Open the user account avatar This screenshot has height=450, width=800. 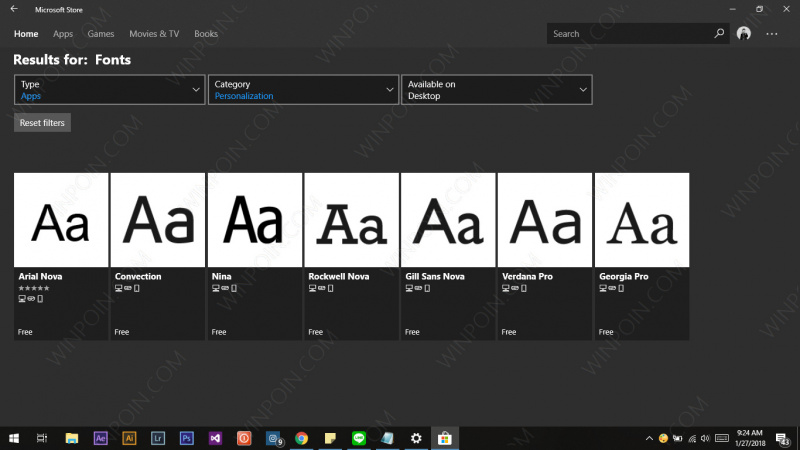[744, 34]
